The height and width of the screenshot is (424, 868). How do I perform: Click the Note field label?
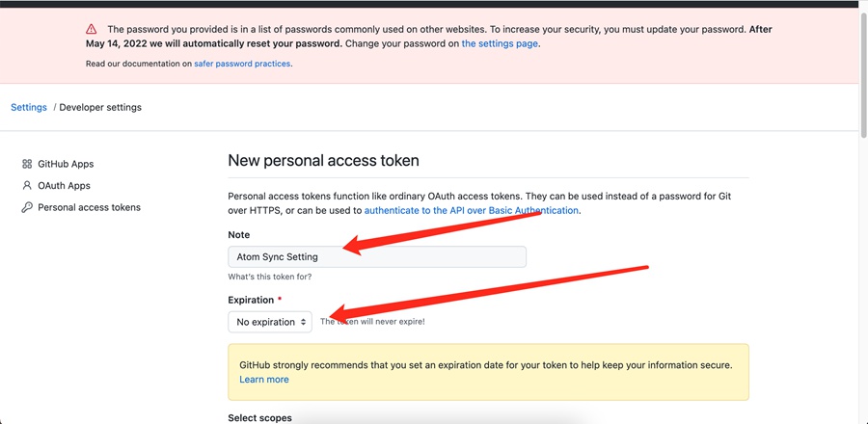coord(238,235)
